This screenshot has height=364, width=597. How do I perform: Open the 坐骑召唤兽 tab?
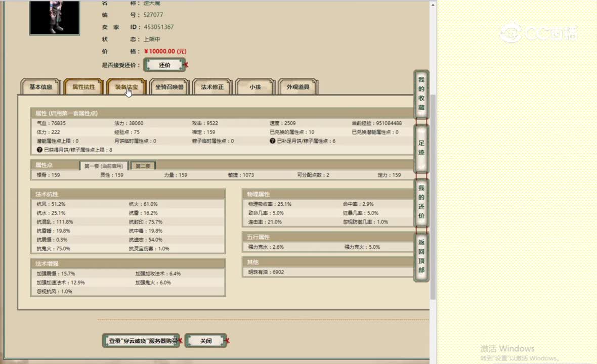pos(169,87)
